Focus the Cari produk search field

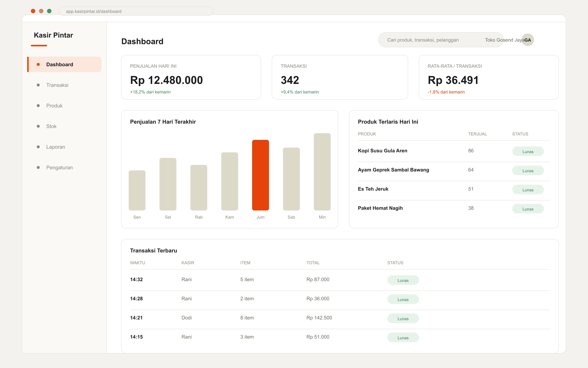click(440, 40)
